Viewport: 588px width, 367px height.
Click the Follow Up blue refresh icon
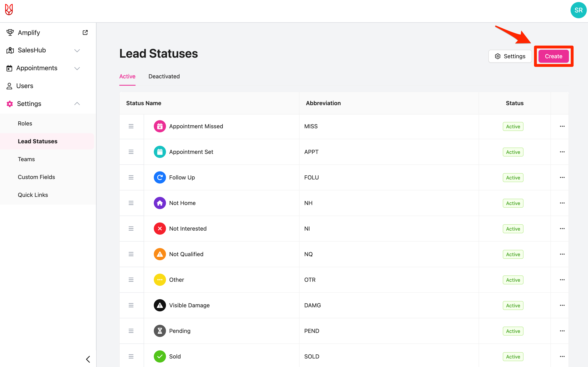tap(160, 177)
